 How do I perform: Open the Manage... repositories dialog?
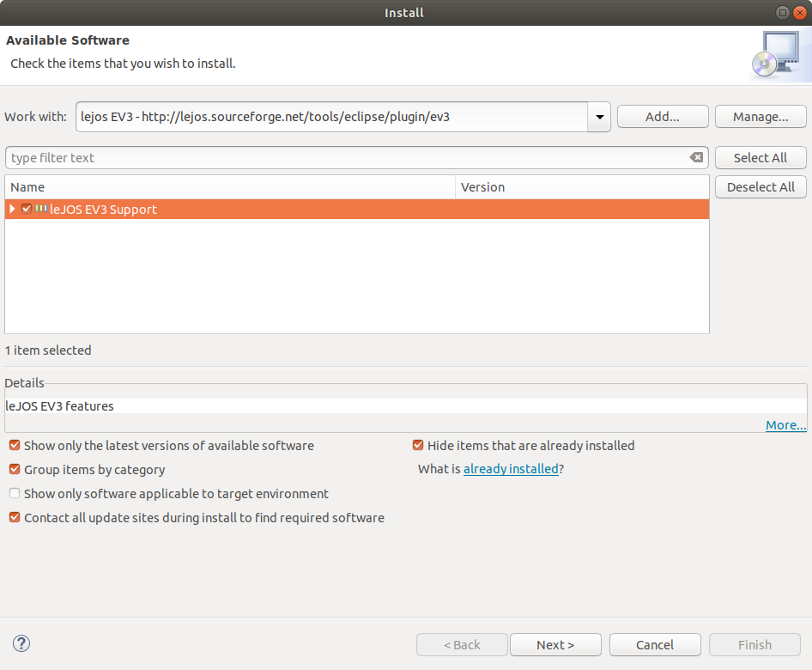pyautogui.click(x=760, y=116)
